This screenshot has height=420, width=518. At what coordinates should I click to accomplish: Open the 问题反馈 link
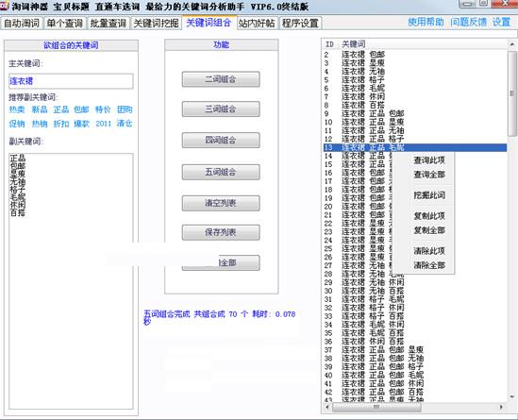468,22
